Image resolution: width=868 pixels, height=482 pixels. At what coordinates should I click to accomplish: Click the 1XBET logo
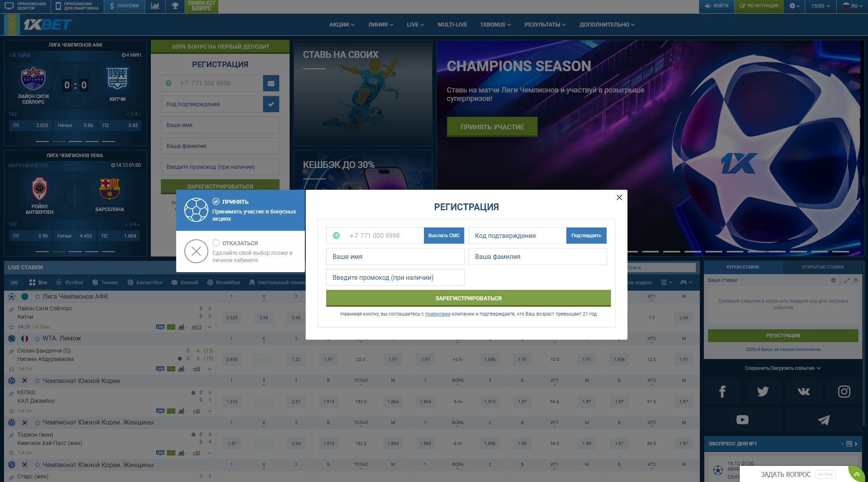click(x=47, y=25)
